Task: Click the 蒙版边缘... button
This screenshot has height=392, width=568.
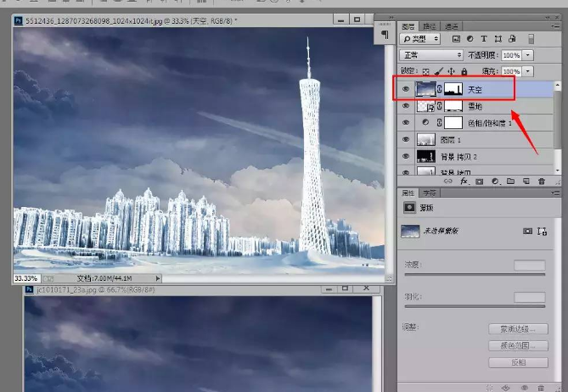Action: point(518,329)
